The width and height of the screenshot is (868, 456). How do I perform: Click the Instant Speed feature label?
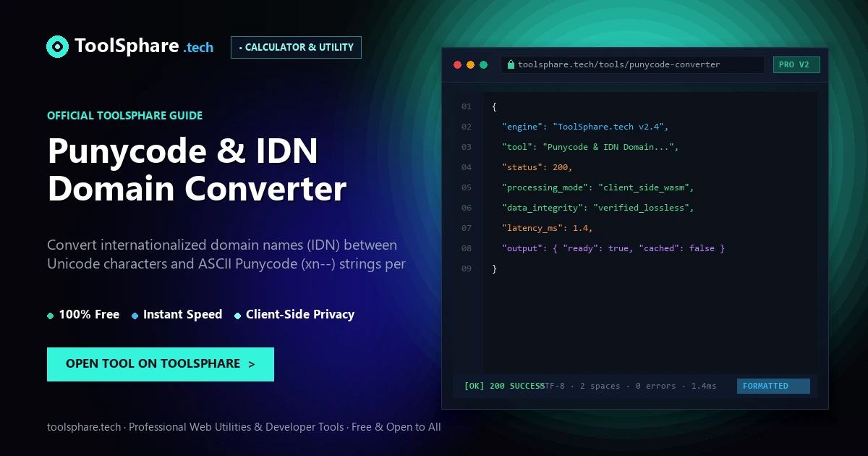[183, 314]
